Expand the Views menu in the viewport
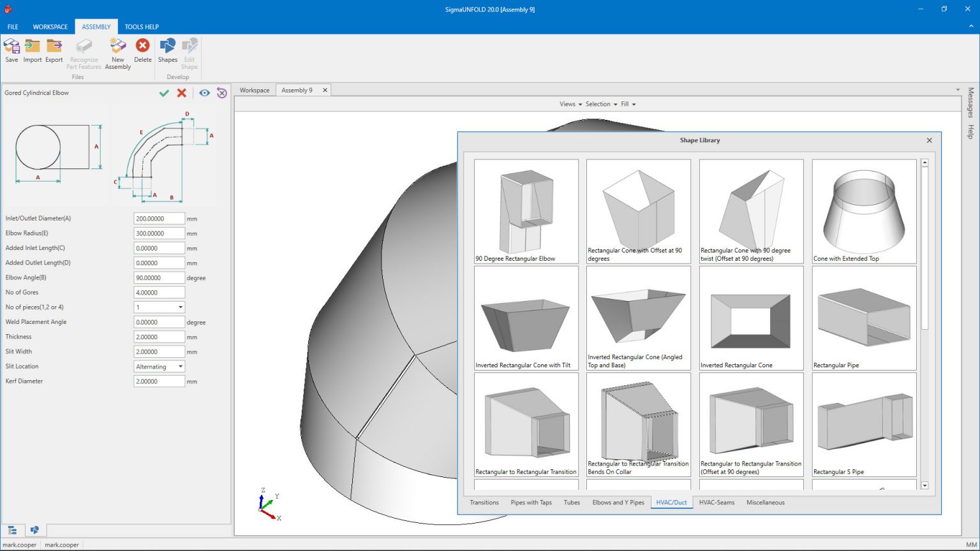Image resolution: width=980 pixels, height=551 pixels. (x=568, y=104)
